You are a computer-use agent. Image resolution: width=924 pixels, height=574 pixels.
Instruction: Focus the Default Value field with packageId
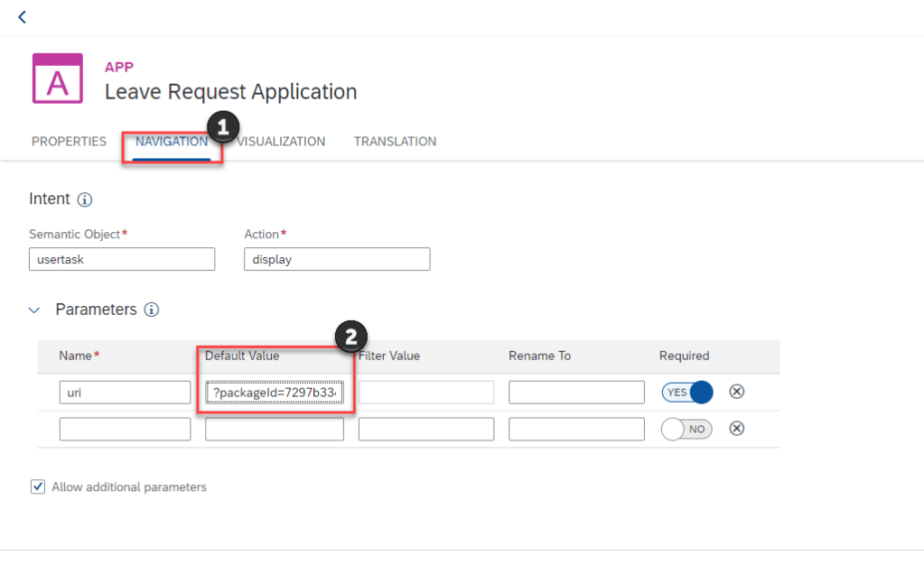click(275, 393)
